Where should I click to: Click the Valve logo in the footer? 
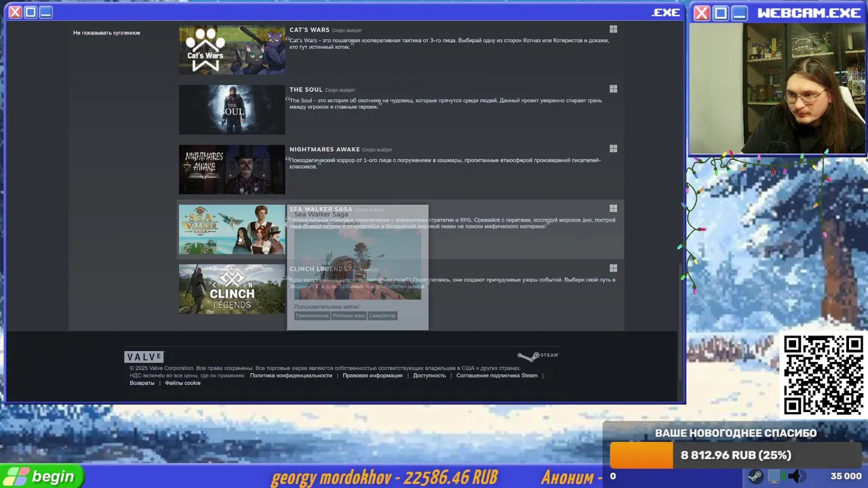144,357
